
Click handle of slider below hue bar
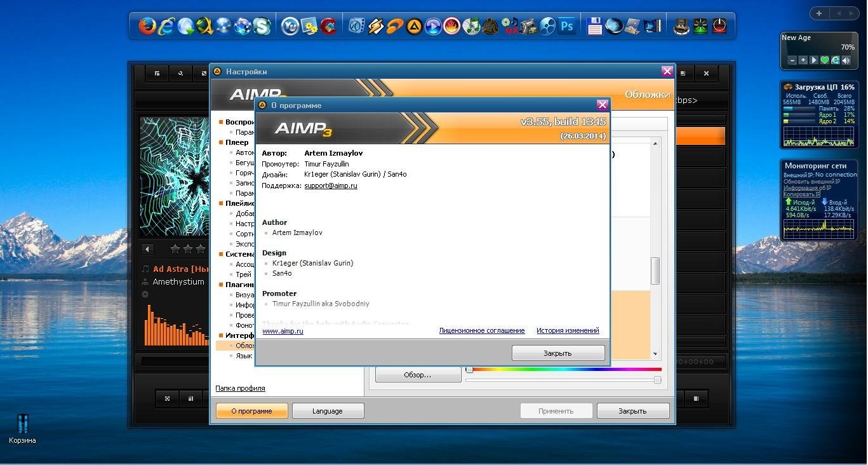pyautogui.click(x=657, y=380)
